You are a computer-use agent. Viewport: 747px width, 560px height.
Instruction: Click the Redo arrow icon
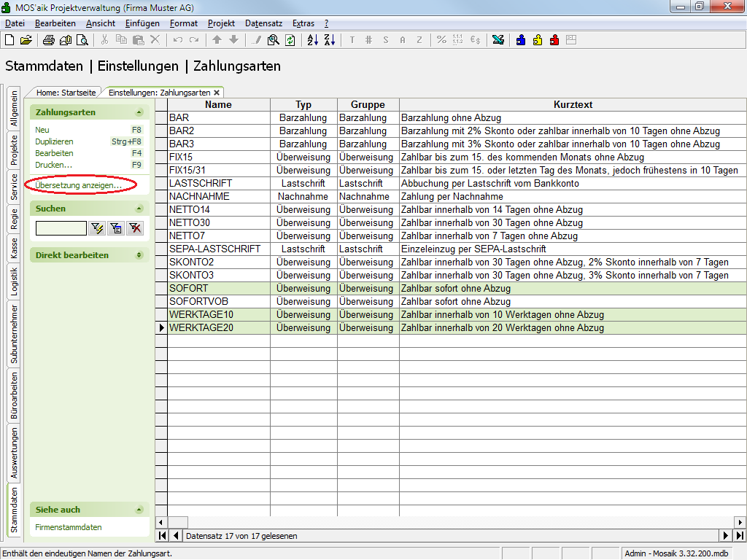(x=194, y=40)
